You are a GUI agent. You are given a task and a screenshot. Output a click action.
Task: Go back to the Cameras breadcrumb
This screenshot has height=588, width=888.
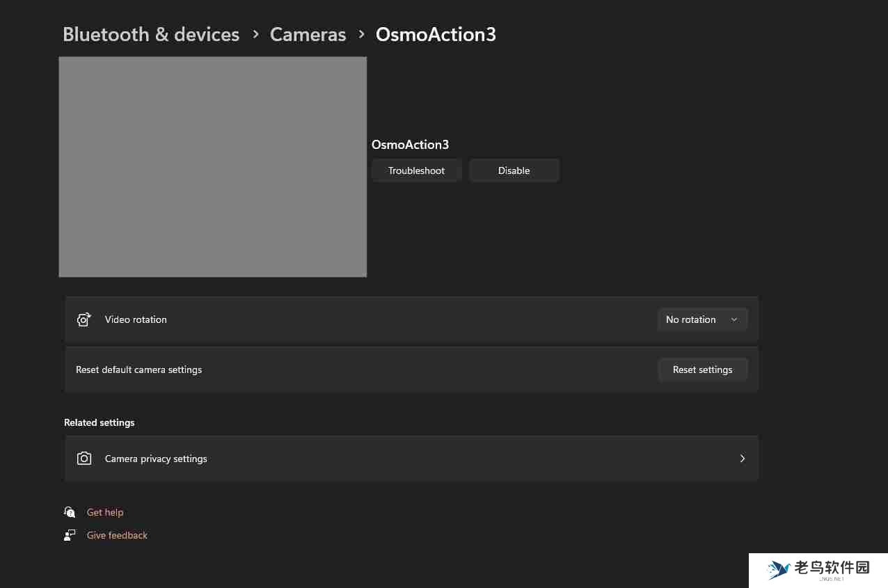(x=308, y=34)
